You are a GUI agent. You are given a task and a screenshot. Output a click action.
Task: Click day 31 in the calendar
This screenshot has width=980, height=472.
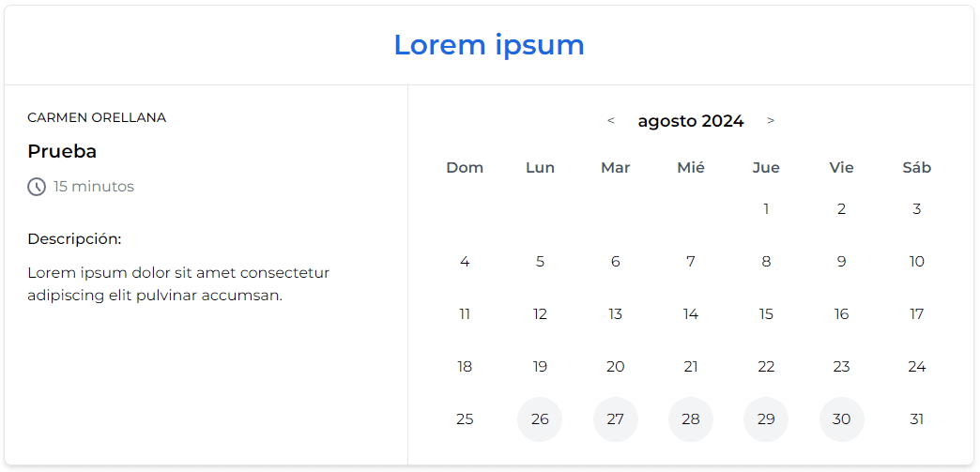click(917, 419)
